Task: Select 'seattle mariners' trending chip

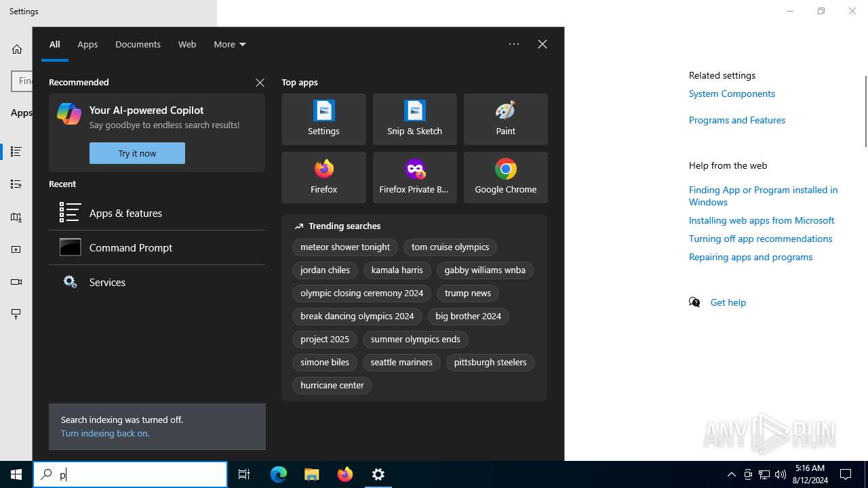Action: 401,363
